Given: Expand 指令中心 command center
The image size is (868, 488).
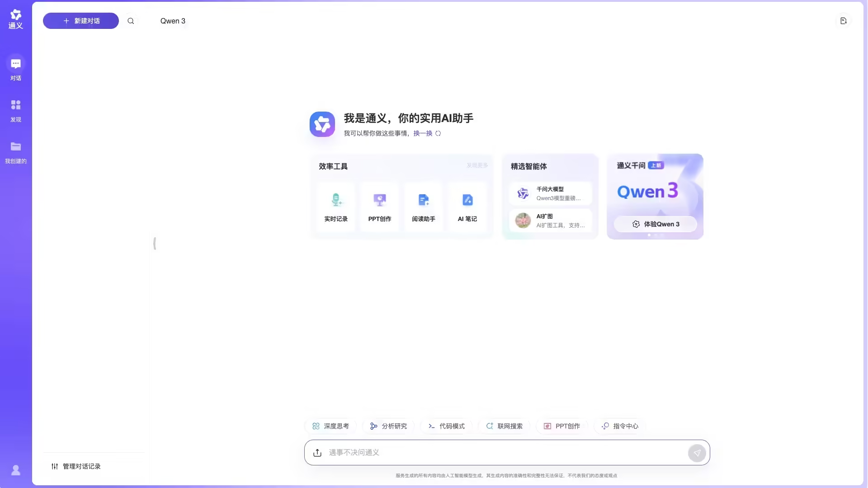Looking at the screenshot, I should pos(620,426).
